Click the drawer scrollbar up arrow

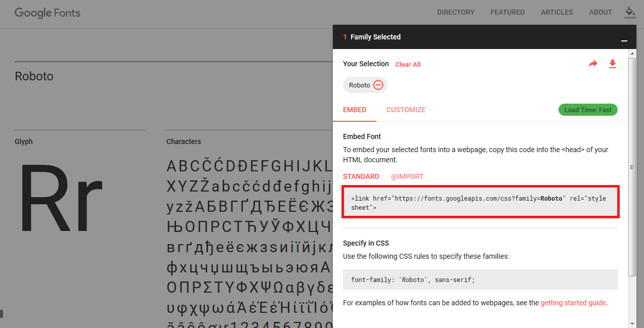(x=632, y=53)
